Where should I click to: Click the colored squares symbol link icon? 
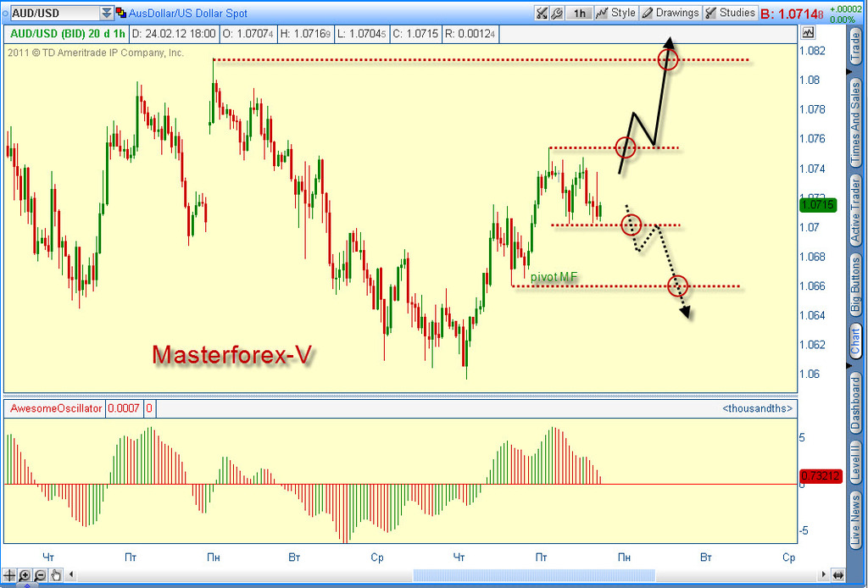121,13
